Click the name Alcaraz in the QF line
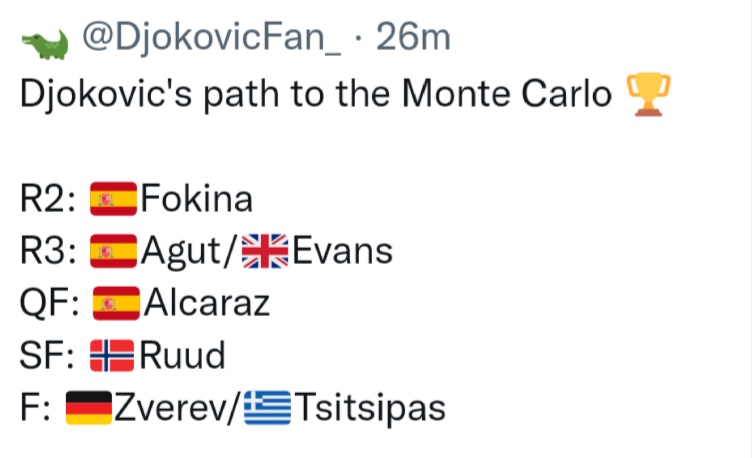The width and height of the screenshot is (752, 458). click(207, 304)
